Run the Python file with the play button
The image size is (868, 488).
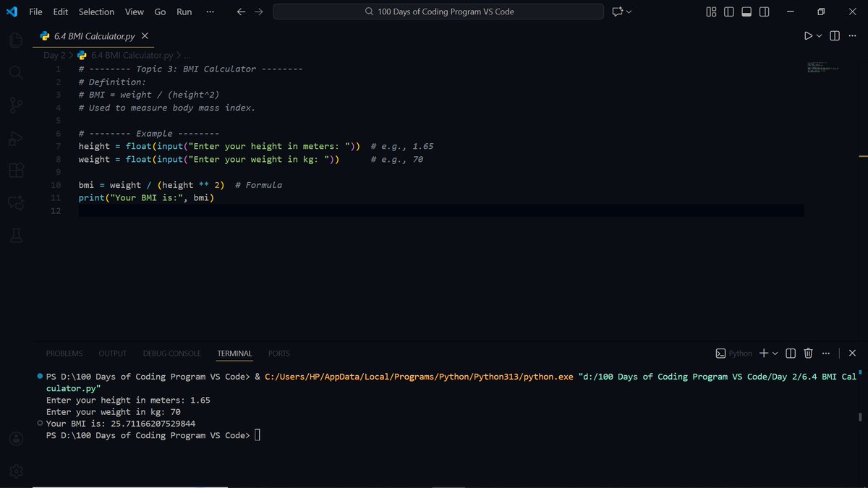809,35
